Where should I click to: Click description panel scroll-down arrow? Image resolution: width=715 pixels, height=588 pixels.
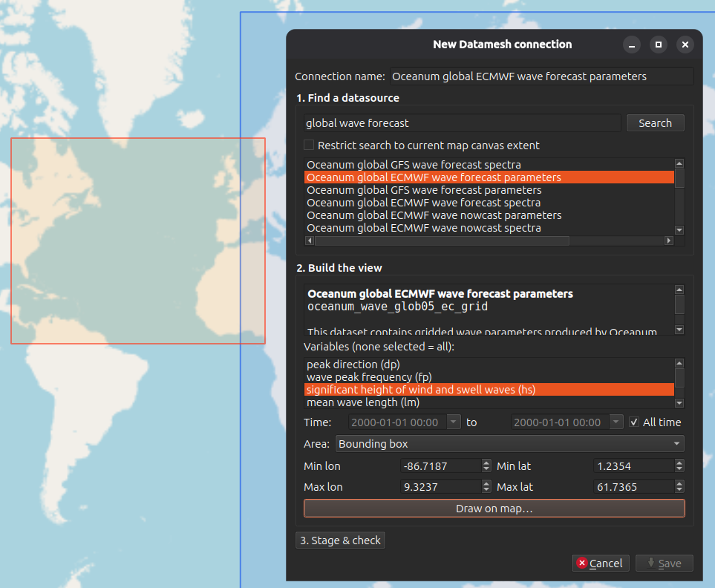point(679,330)
